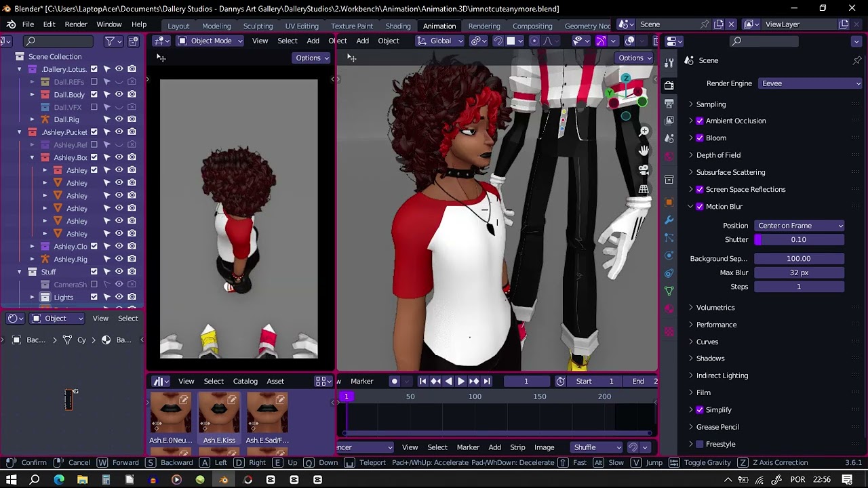Disable Bloom checkbox
The height and width of the screenshot is (488, 868).
point(700,138)
